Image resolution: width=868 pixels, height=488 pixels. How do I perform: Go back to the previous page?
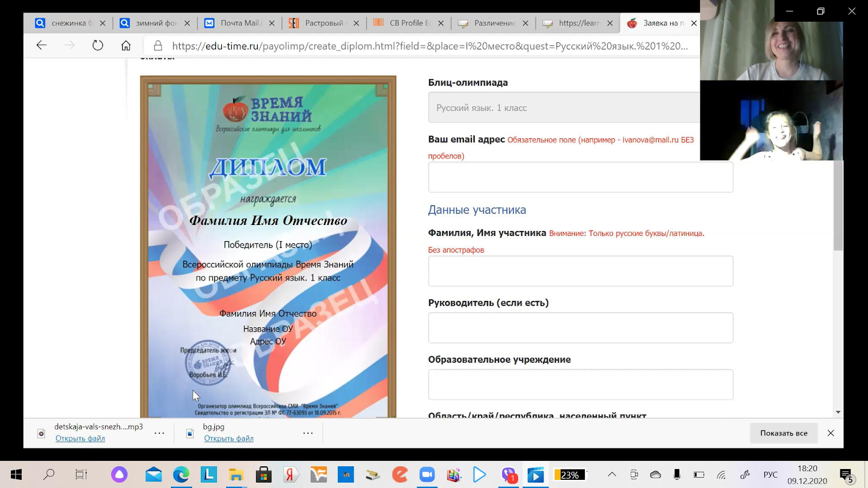[42, 46]
